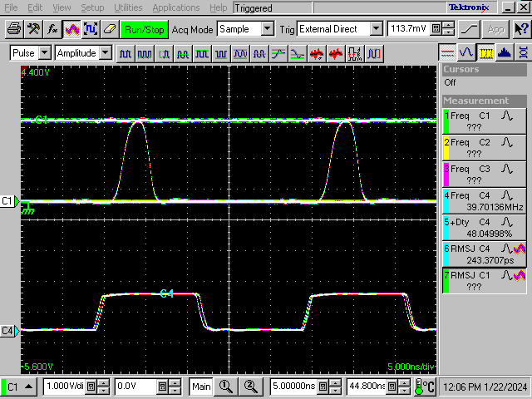Viewport: 532px width, 399px height.
Task: Open the View menu
Action: point(62,7)
